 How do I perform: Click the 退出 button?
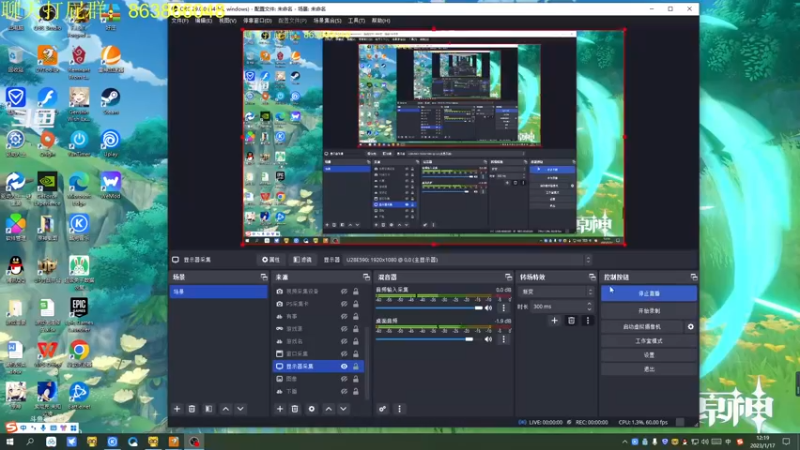click(x=648, y=369)
